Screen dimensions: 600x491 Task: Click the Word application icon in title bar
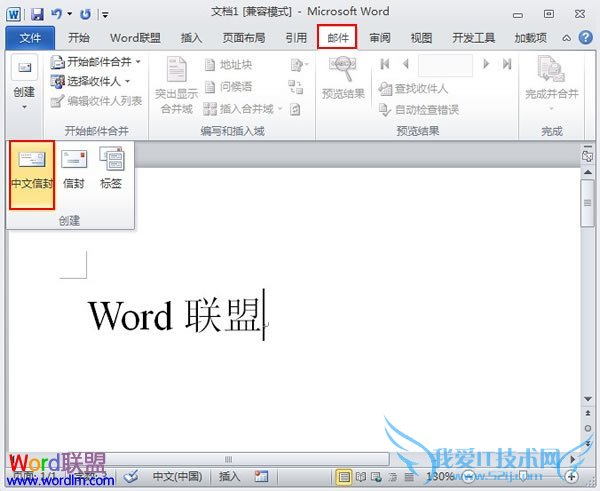click(x=13, y=15)
